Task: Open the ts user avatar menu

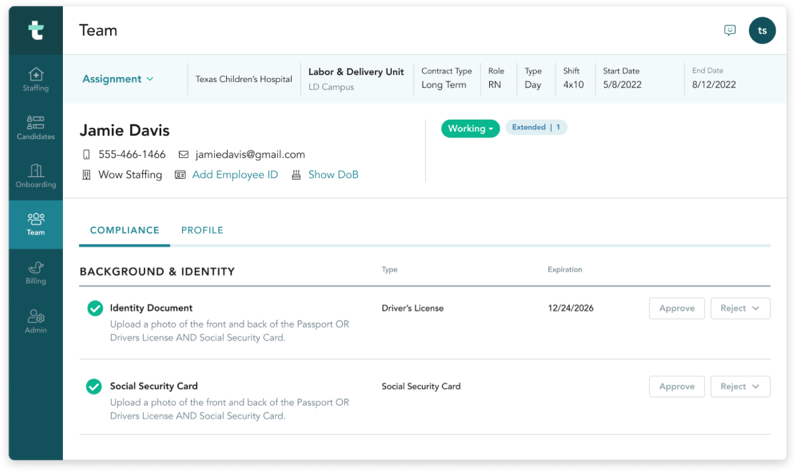Action: 762,30
